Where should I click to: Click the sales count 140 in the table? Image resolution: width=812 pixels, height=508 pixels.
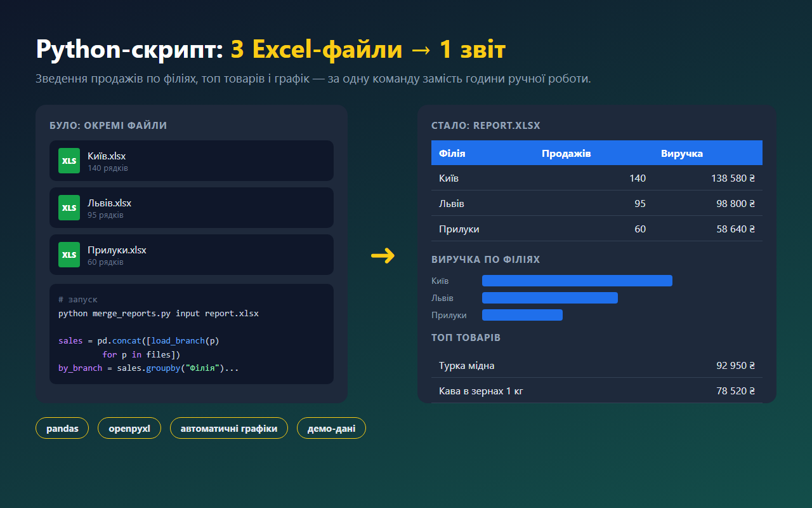coord(638,178)
